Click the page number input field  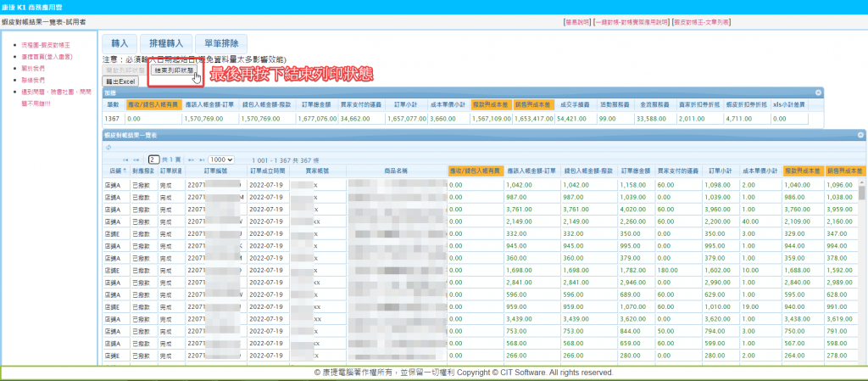click(154, 160)
